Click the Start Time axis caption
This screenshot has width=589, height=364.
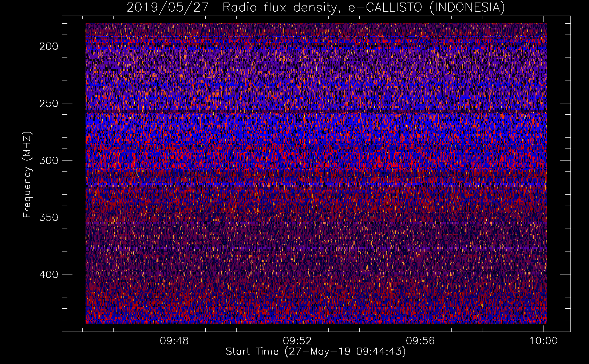(x=316, y=352)
